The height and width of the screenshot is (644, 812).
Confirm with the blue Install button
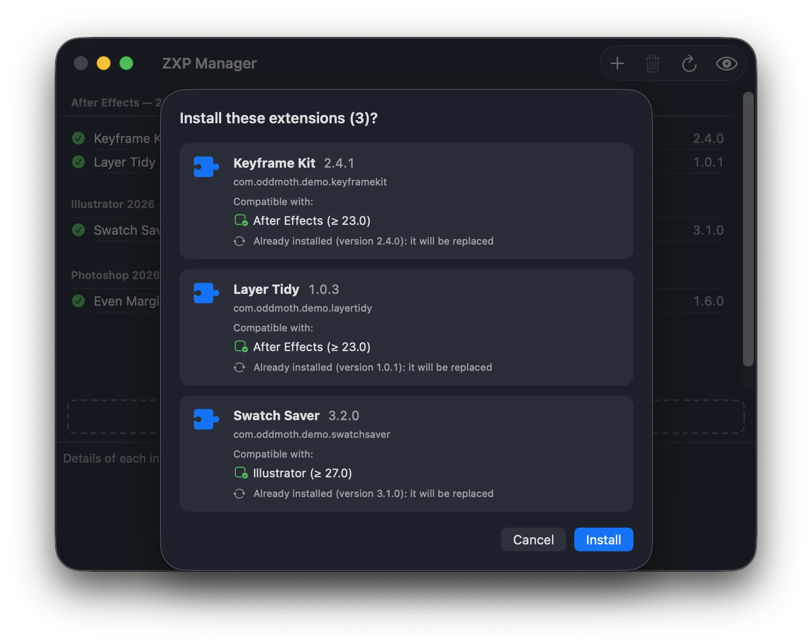tap(603, 540)
